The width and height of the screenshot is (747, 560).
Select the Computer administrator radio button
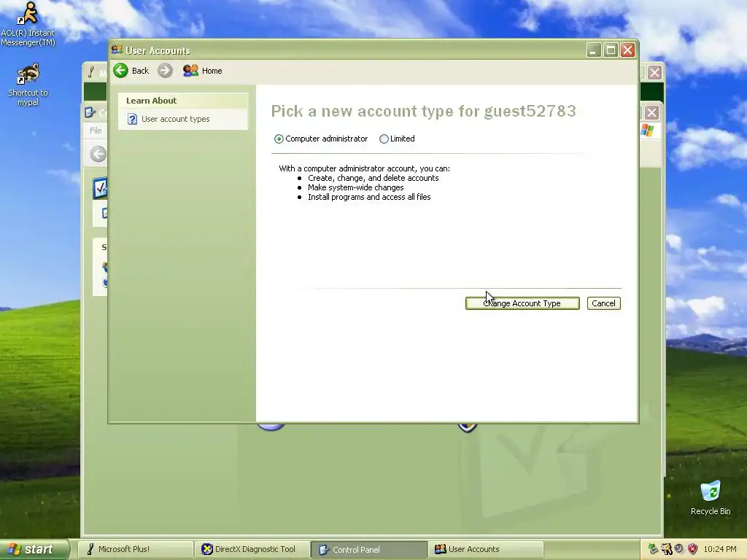click(279, 139)
